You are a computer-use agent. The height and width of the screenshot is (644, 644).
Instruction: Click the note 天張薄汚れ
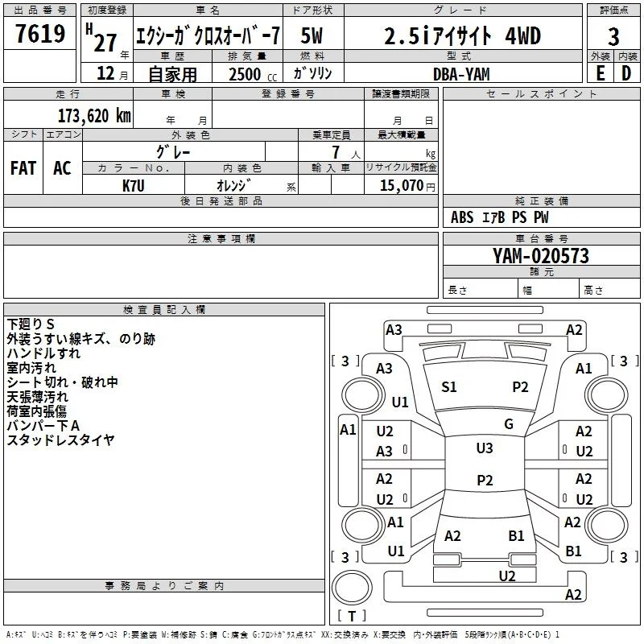click(37, 397)
